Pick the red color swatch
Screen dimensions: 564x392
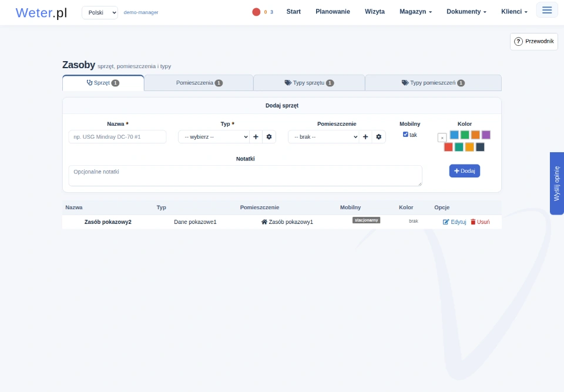pos(448,147)
